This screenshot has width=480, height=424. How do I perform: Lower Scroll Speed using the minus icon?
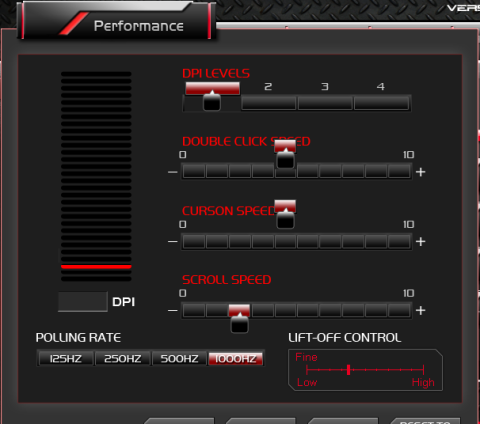pyautogui.click(x=173, y=310)
